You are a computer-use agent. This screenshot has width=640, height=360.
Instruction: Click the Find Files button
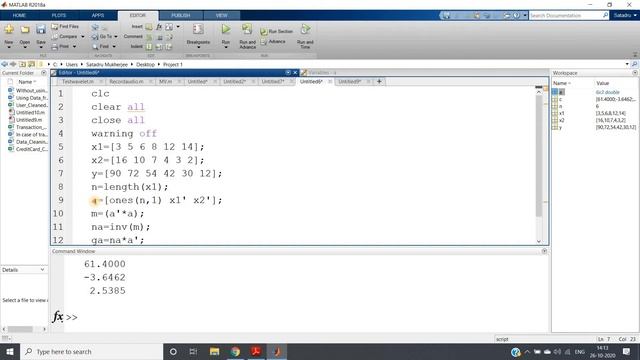coord(65,27)
